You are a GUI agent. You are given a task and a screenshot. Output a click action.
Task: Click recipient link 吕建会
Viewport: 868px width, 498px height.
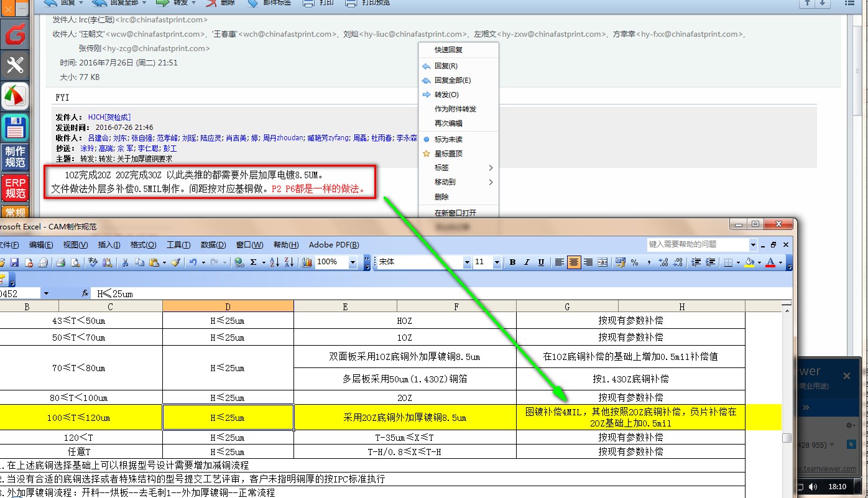[x=98, y=138]
